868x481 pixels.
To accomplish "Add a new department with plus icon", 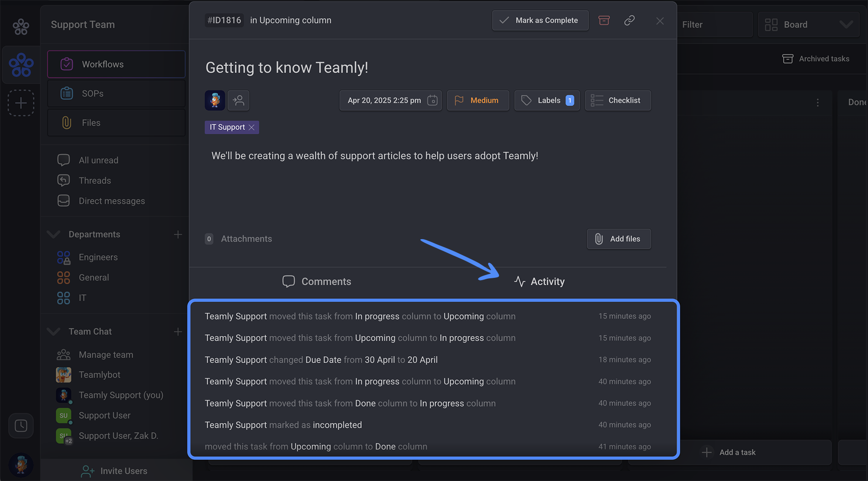I will pos(178,234).
